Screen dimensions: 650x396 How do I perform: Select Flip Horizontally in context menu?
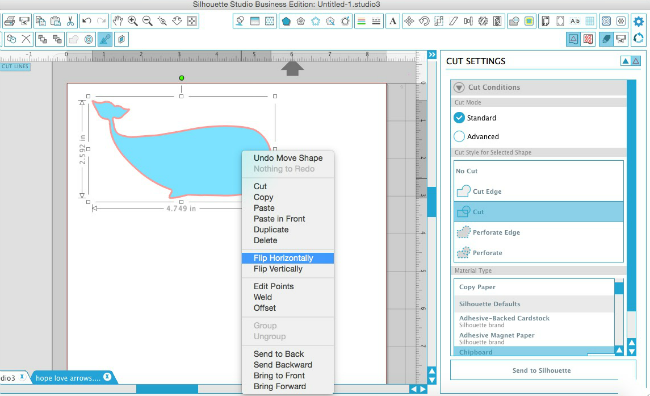[x=288, y=258]
